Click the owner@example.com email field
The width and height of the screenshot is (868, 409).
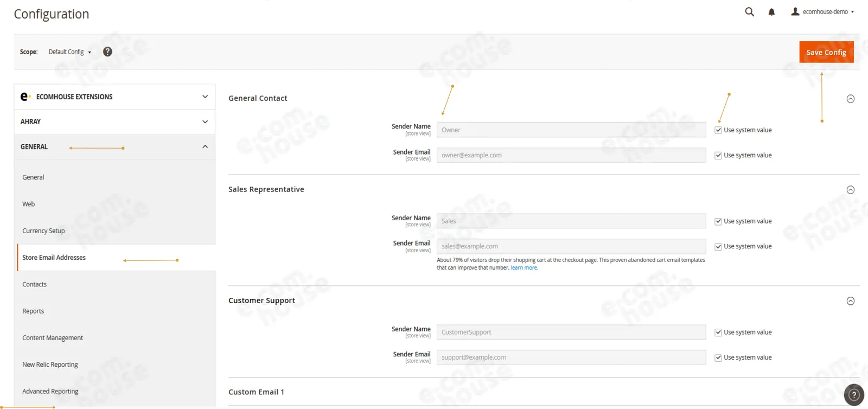[x=571, y=155]
